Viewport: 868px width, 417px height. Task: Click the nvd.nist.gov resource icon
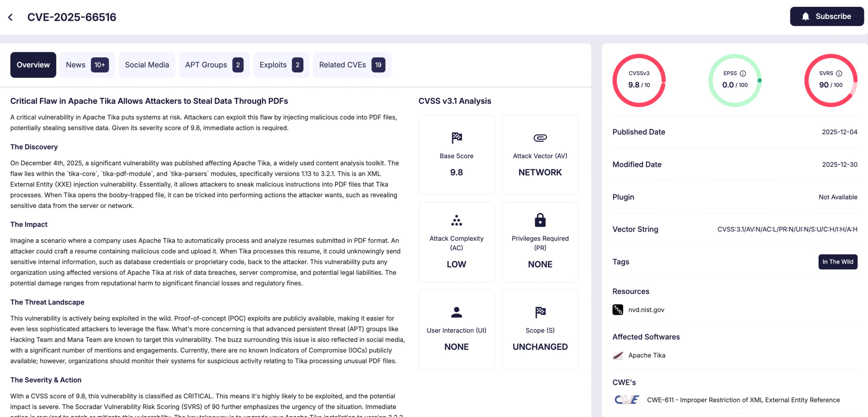(x=618, y=309)
